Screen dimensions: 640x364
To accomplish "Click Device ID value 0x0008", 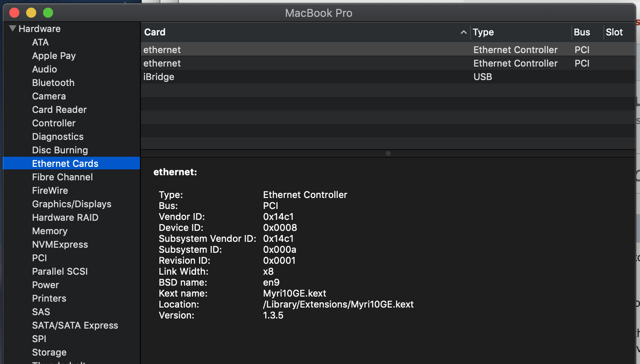I will (280, 227).
